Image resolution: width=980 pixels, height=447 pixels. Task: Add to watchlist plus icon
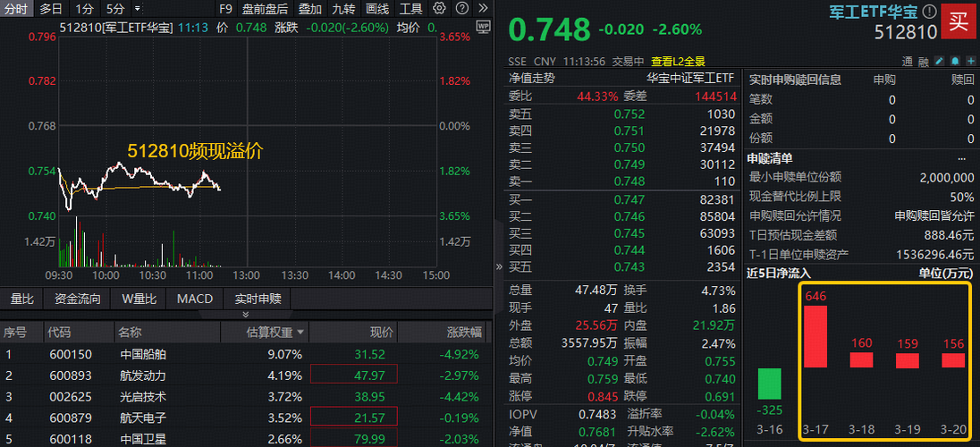970,62
